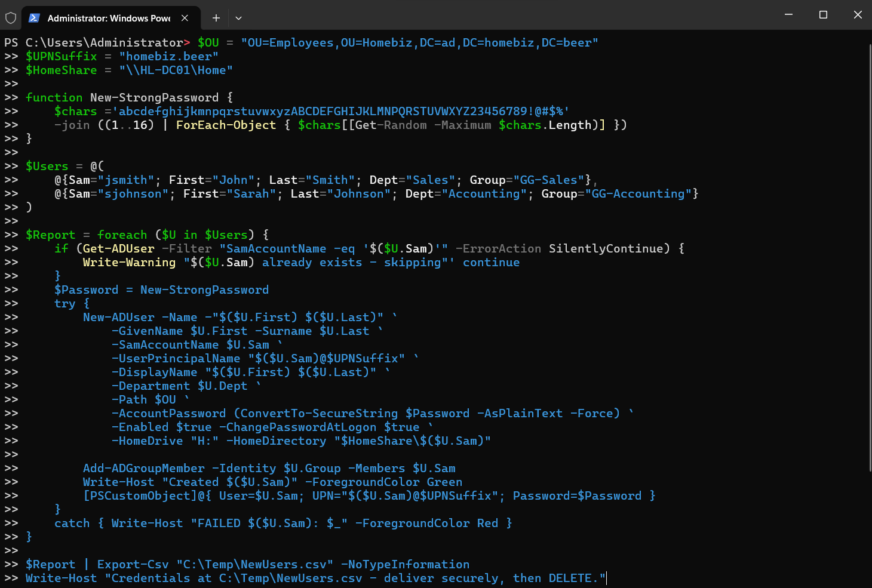
Task: Click the "function" keyword
Action: coord(54,97)
